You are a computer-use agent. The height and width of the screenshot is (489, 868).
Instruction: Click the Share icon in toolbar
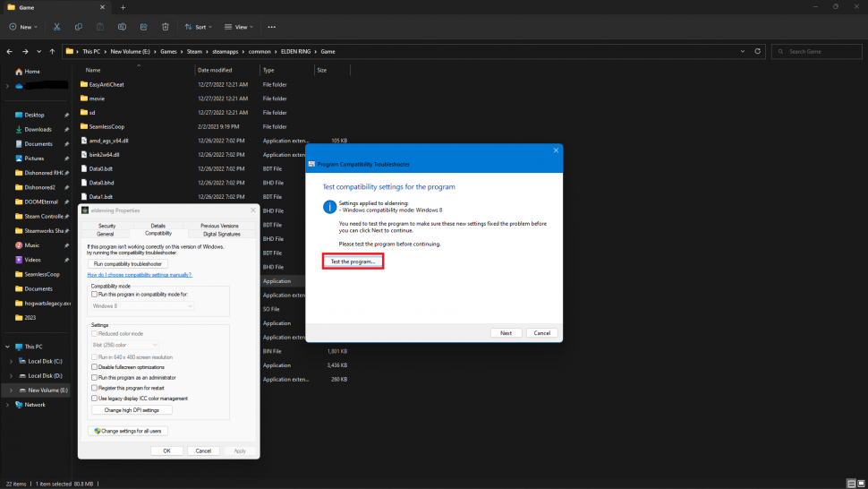[142, 27]
